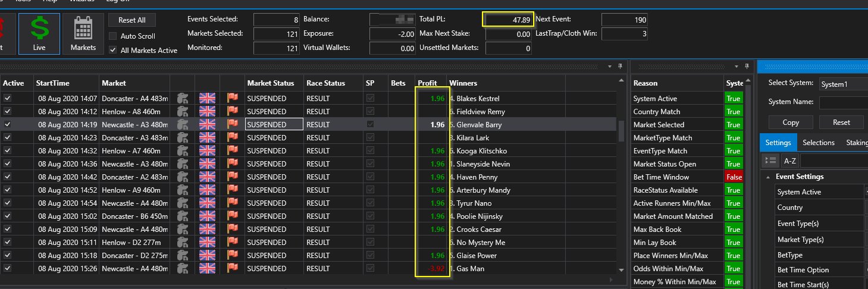The height and width of the screenshot is (289, 868).
Task: Switch to the Selections tab
Action: click(818, 143)
